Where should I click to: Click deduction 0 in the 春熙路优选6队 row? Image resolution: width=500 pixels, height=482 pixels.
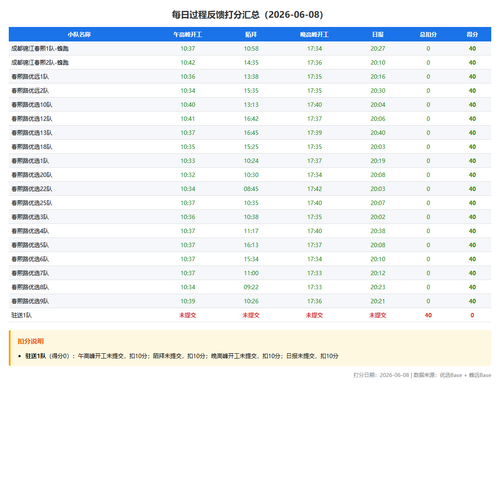point(428,259)
